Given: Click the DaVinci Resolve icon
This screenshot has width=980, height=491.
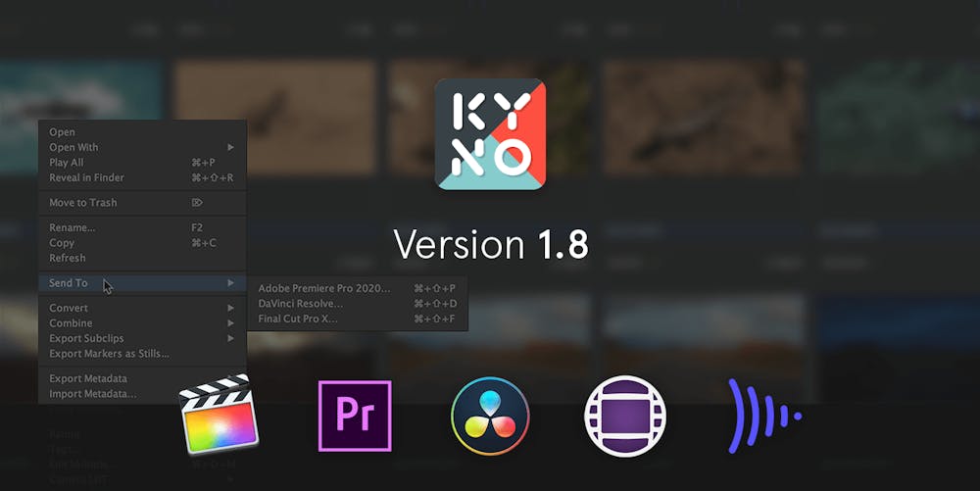Looking at the screenshot, I should [490, 416].
